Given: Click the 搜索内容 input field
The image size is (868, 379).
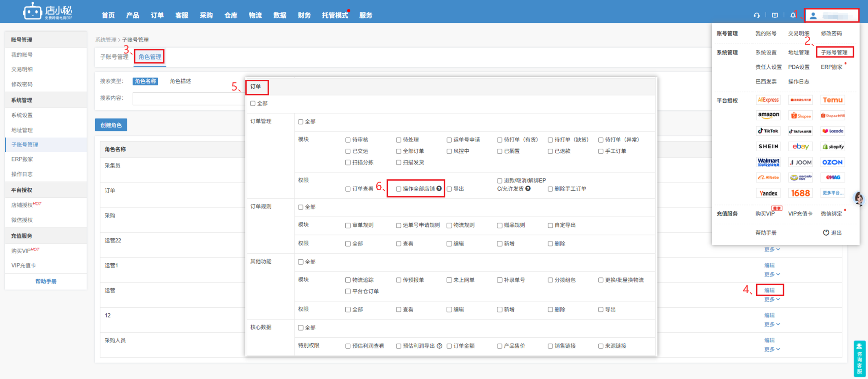Looking at the screenshot, I should tap(189, 98).
